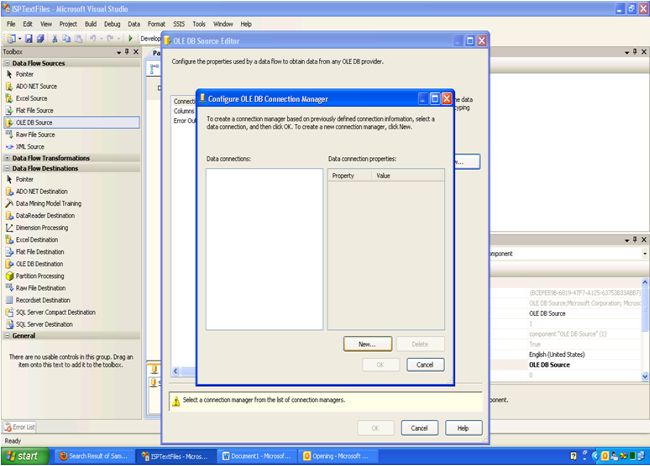The height and width of the screenshot is (466, 650).
Task: Select the Raw File Source toolbox item
Action: coord(35,134)
